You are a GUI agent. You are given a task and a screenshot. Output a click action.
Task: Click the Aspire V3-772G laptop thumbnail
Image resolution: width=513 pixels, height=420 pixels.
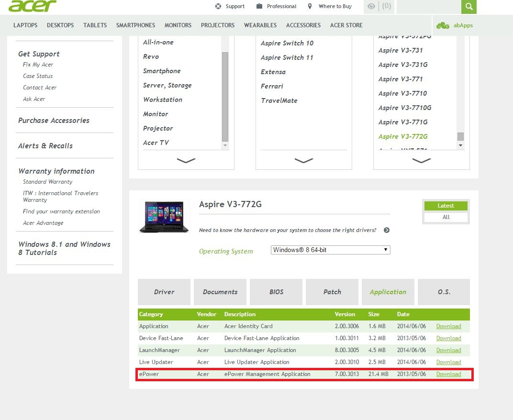click(161, 217)
